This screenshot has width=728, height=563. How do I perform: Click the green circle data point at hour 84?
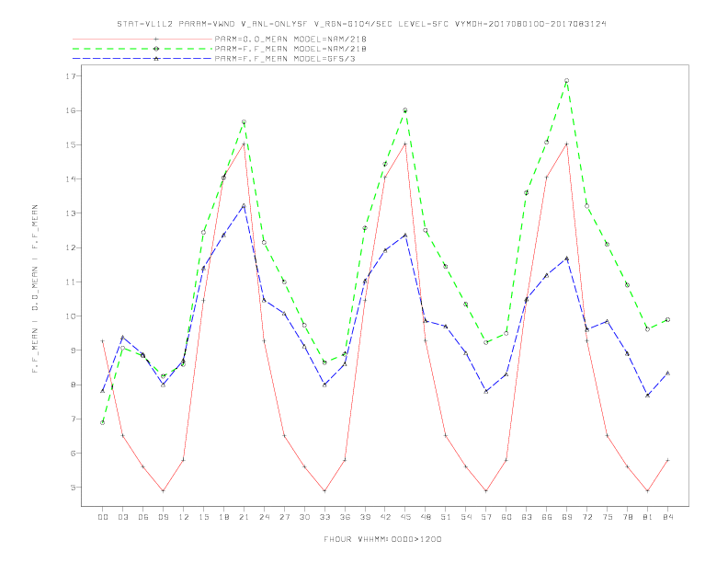coord(667,319)
